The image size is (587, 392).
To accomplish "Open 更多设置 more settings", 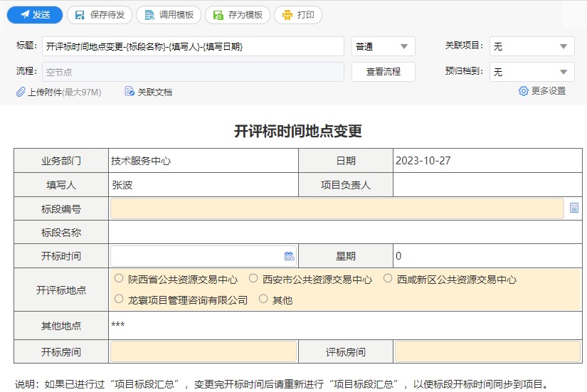I will (x=549, y=91).
